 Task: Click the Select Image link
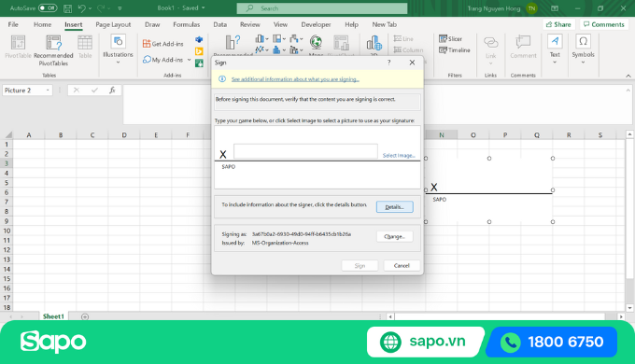399,156
